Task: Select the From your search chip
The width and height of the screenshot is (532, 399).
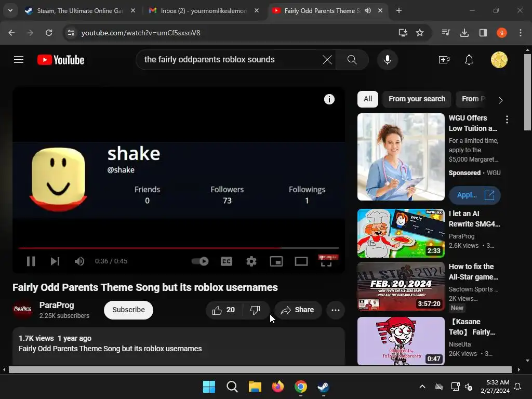Action: (417, 99)
